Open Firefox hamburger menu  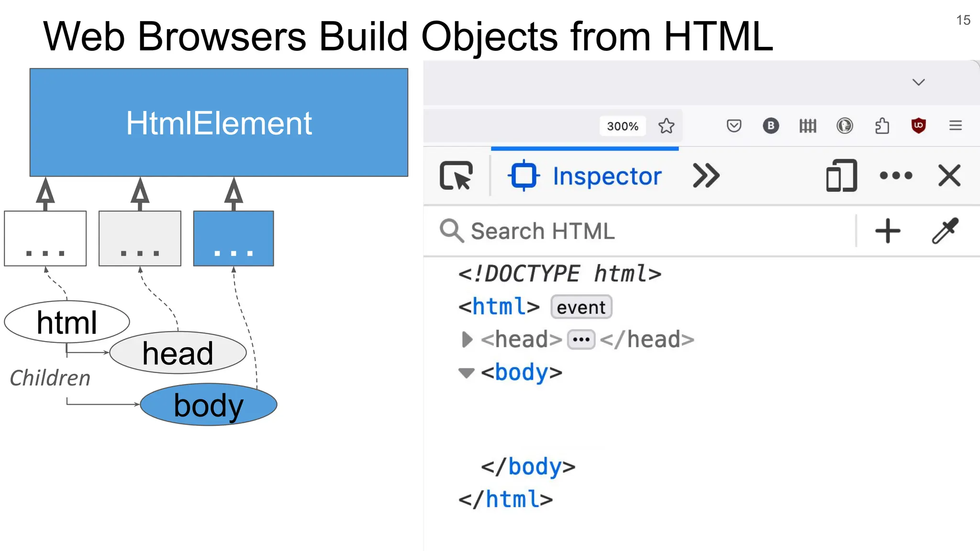[x=956, y=126]
